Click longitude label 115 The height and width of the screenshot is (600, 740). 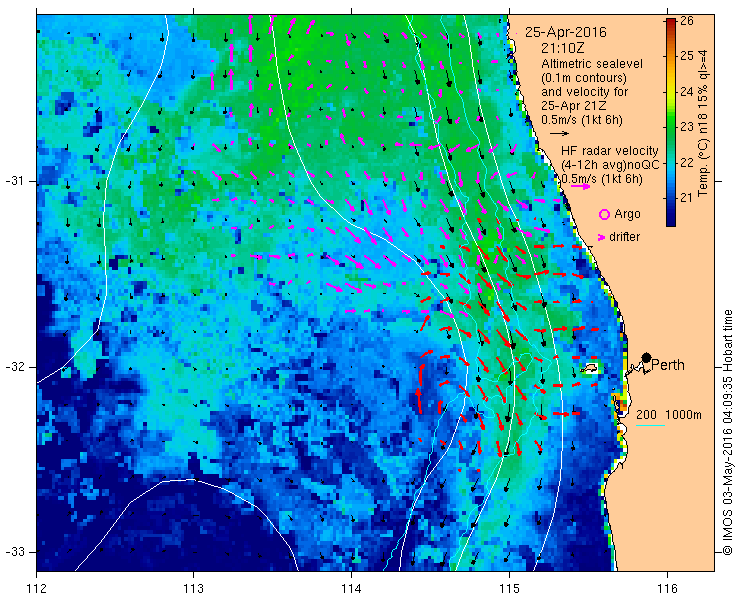tap(509, 589)
